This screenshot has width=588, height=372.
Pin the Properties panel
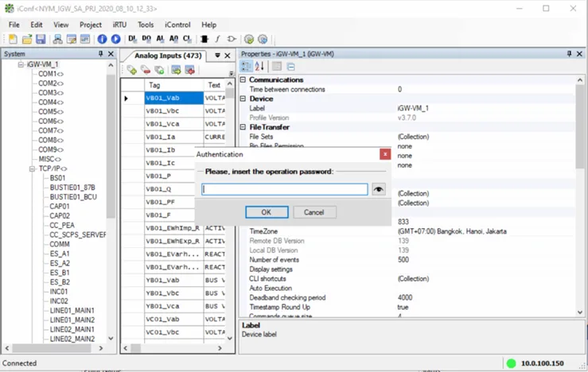tap(569, 54)
